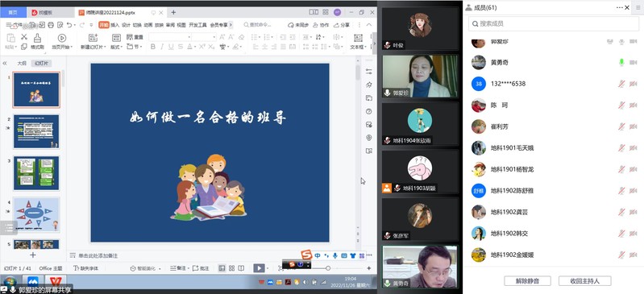The height and width of the screenshot is (294, 644).
Task: Toggle camera icon for 地科1902韩交
Action: 633,234
